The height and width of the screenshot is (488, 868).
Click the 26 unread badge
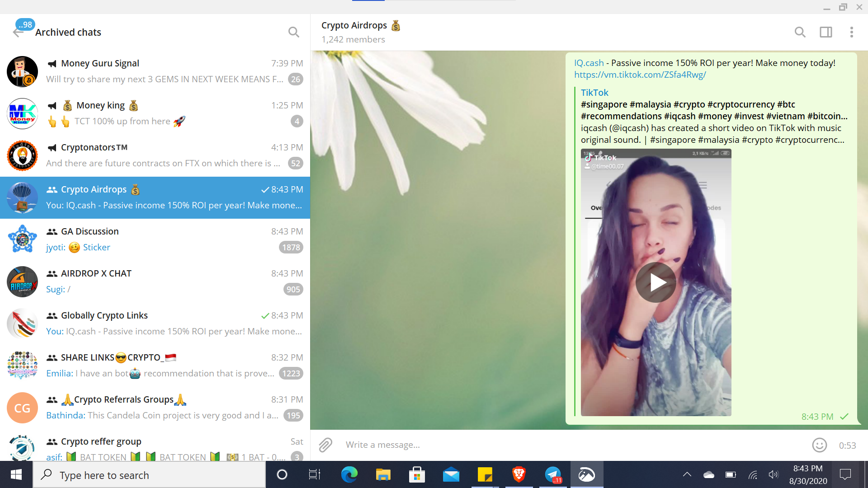coord(296,79)
